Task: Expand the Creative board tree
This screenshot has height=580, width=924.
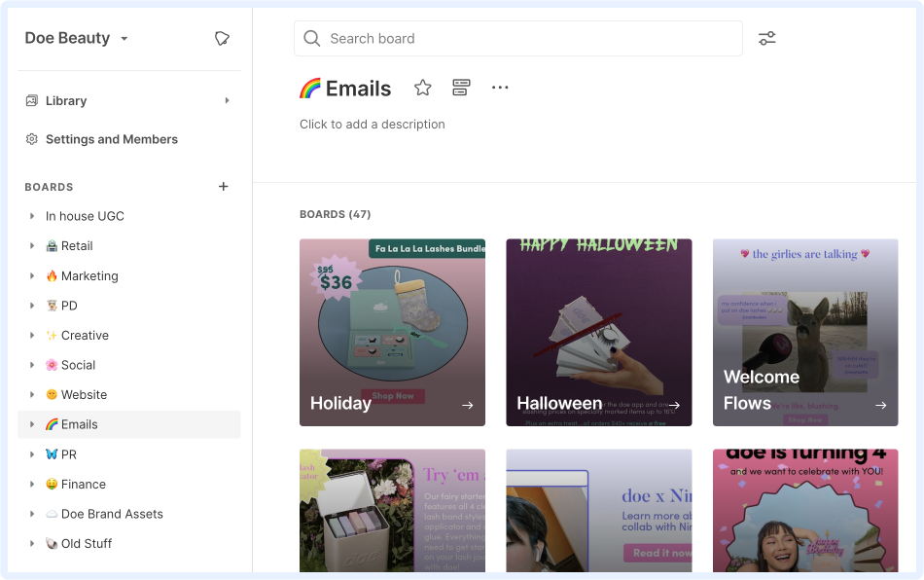Action: (x=32, y=336)
